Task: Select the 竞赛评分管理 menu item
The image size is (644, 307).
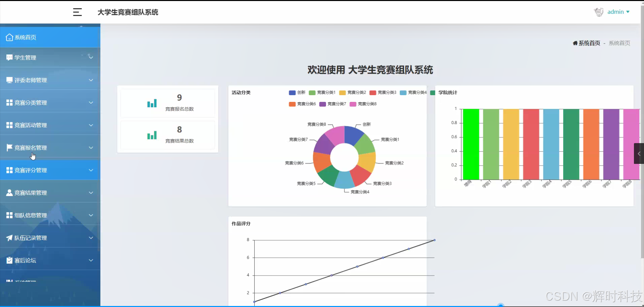Action: pyautogui.click(x=50, y=170)
